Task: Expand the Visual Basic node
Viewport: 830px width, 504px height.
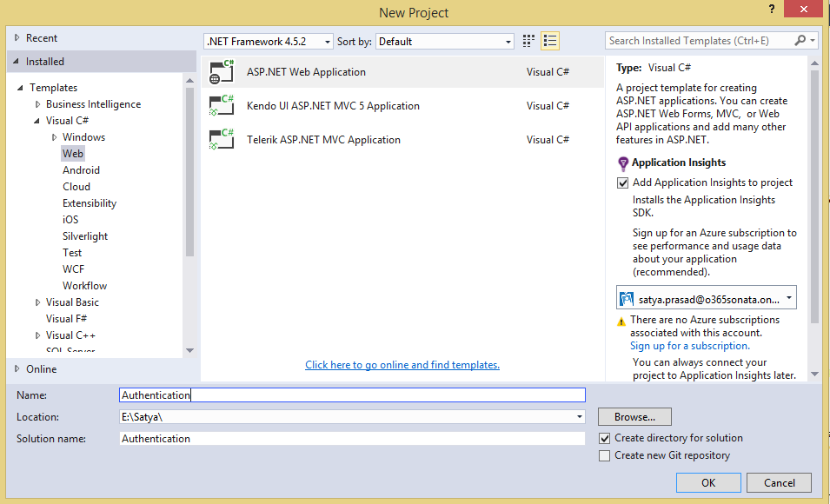Action: point(37,302)
